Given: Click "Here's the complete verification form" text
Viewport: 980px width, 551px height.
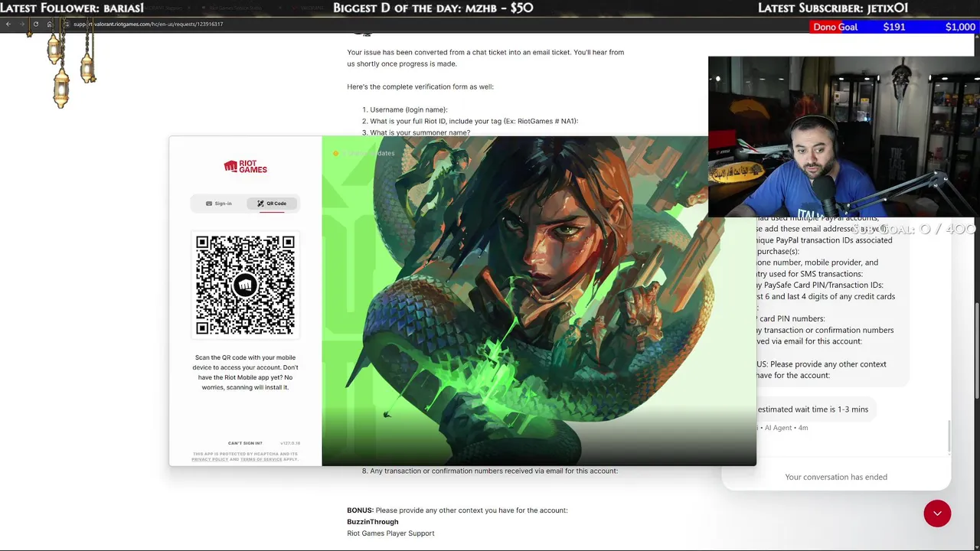Looking at the screenshot, I should 420,86.
